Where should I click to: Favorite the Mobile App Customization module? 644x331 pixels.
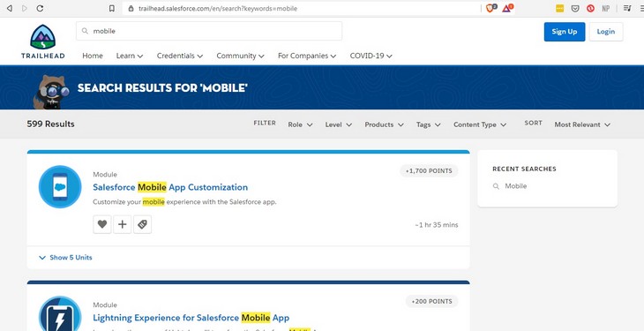pos(101,224)
